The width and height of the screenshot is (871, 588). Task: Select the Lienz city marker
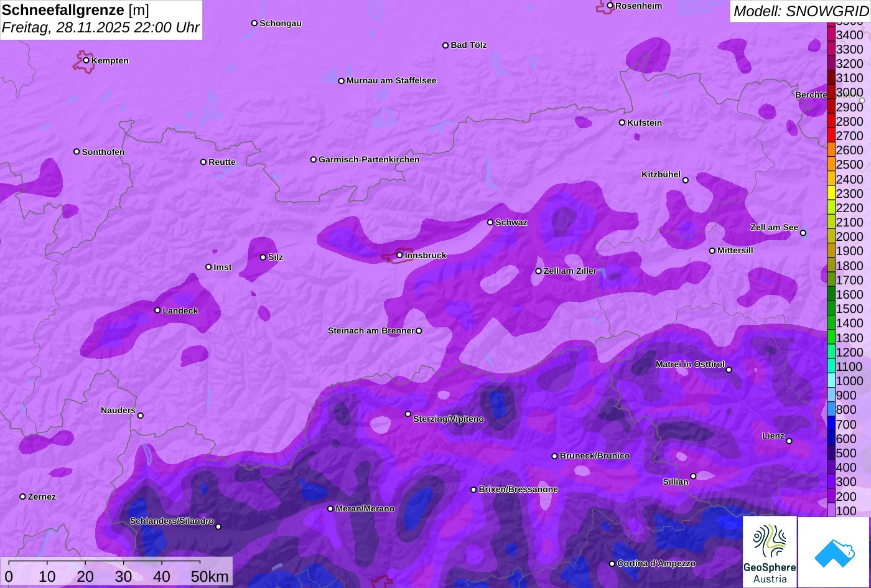(x=789, y=441)
